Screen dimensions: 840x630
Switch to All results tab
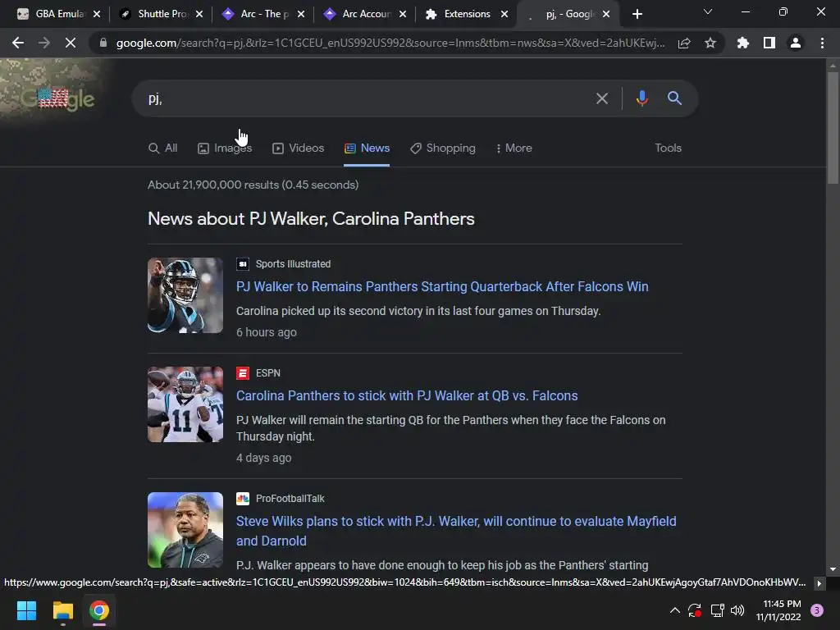coord(163,148)
